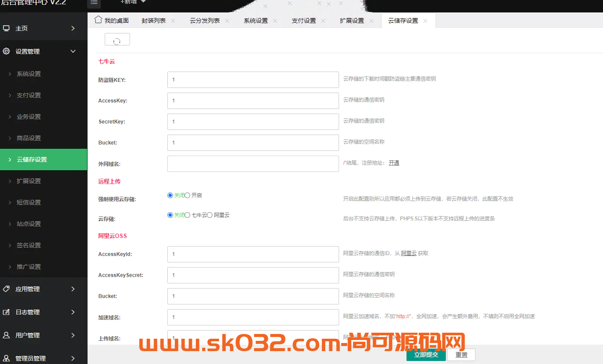Switch to the 系统设置 tab
Image resolution: width=603 pixels, height=364 pixels.
(x=256, y=21)
